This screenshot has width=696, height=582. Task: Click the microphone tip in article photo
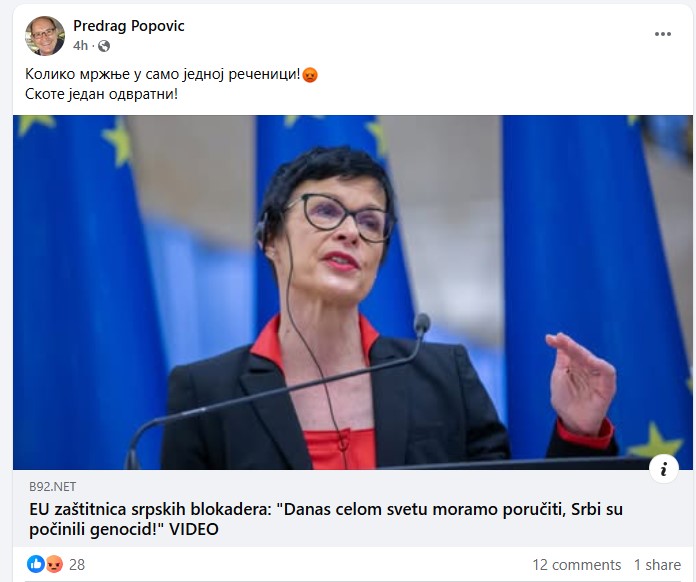pos(422,323)
